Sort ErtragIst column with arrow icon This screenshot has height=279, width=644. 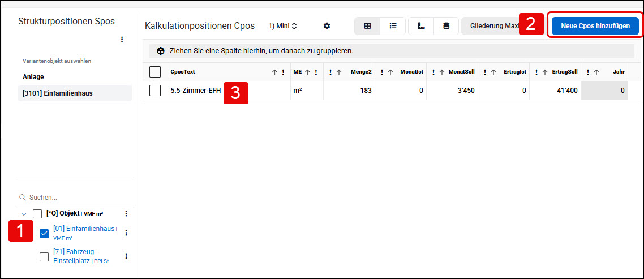[x=493, y=72]
